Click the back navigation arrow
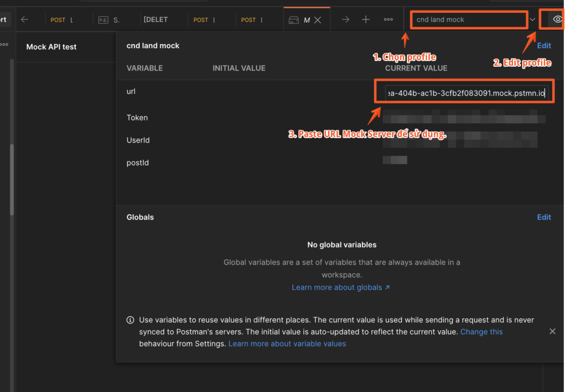The image size is (566, 392). tap(25, 19)
